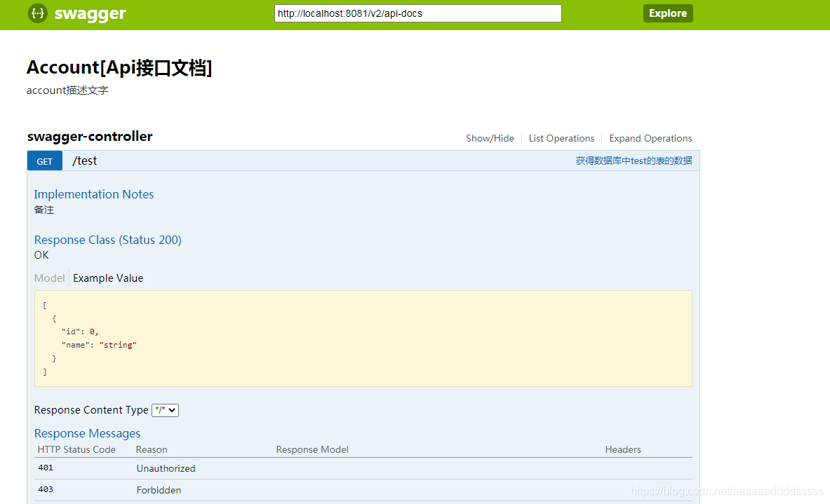
Task: Click the "id": 0 line in example
Action: (80, 332)
